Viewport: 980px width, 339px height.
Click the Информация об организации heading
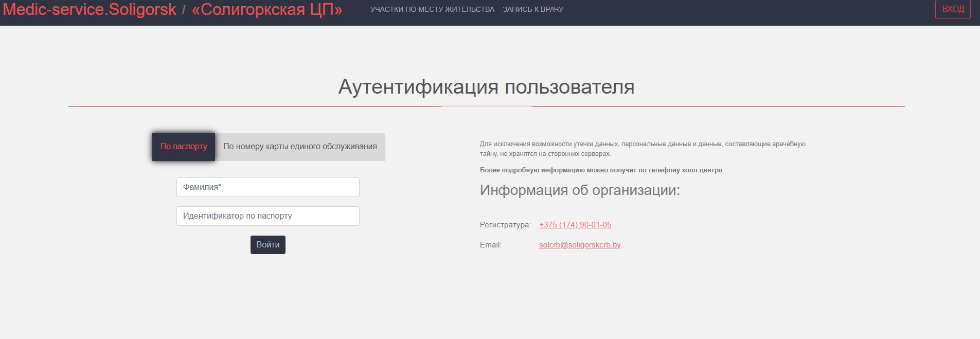(x=580, y=190)
